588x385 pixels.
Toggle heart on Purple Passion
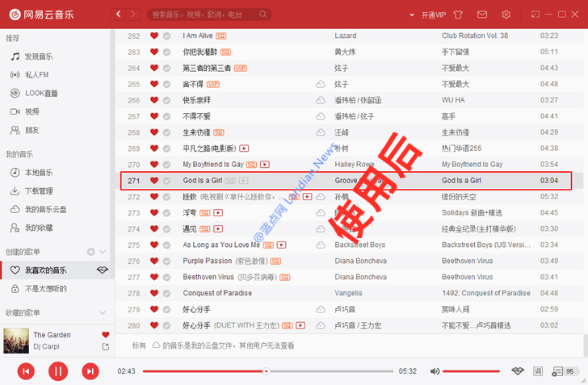click(154, 262)
